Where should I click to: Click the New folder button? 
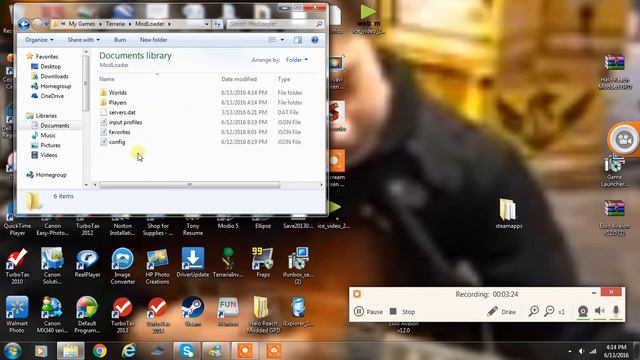pyautogui.click(x=153, y=40)
